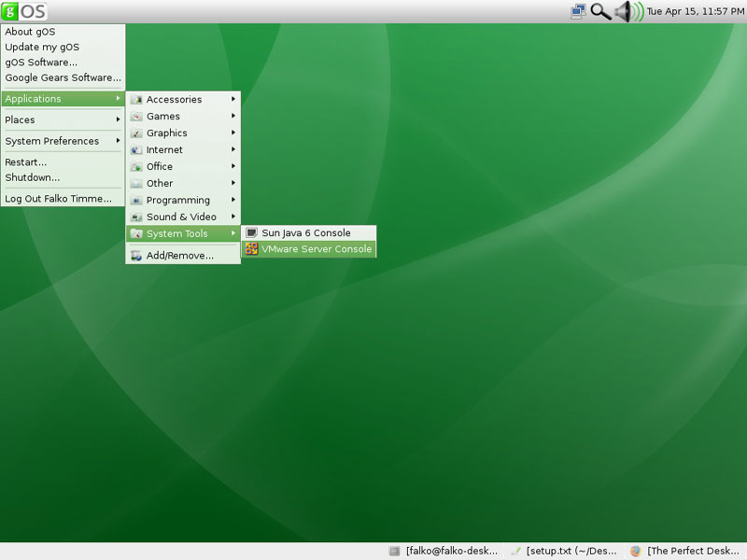Image resolution: width=747 pixels, height=560 pixels.
Task: Select the Places menu label
Action: tap(20, 120)
